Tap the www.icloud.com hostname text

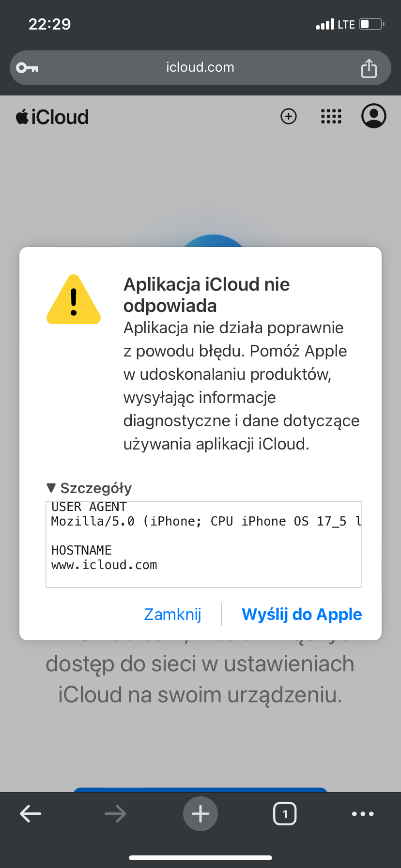[x=104, y=565]
